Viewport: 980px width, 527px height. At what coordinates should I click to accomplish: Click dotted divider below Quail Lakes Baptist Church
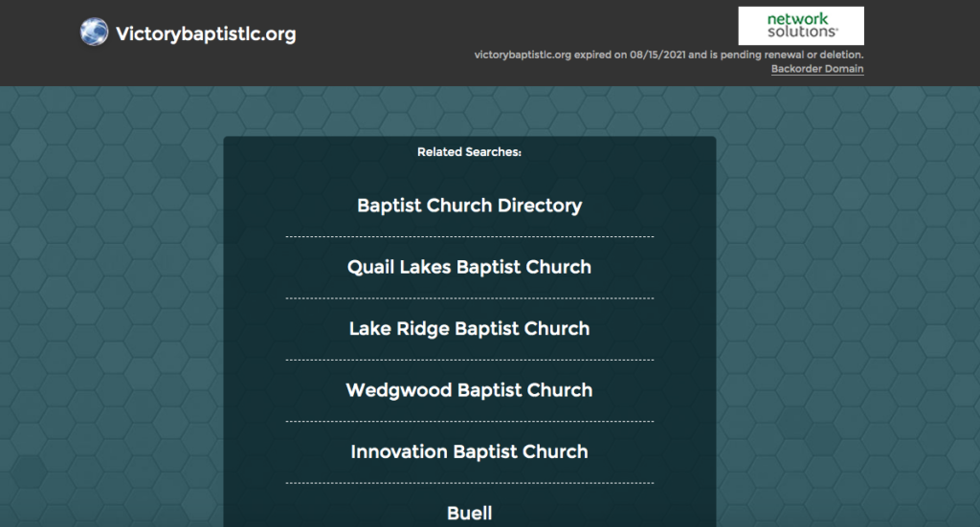(x=469, y=298)
